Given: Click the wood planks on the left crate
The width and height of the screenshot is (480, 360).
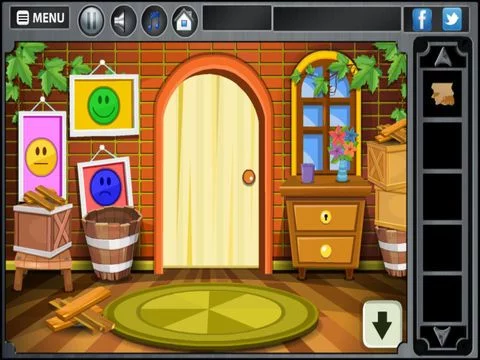Looking at the screenshot, I should pos(44,197).
